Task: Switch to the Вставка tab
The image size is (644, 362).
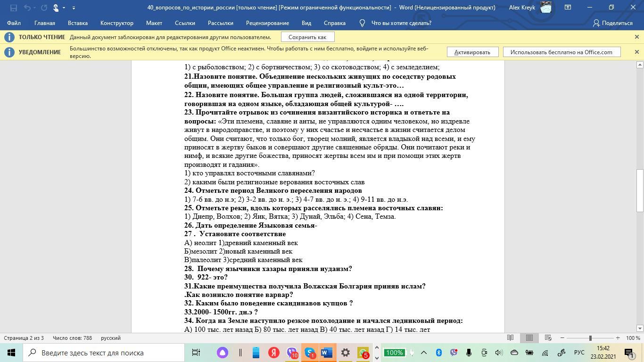Action: tap(77, 23)
